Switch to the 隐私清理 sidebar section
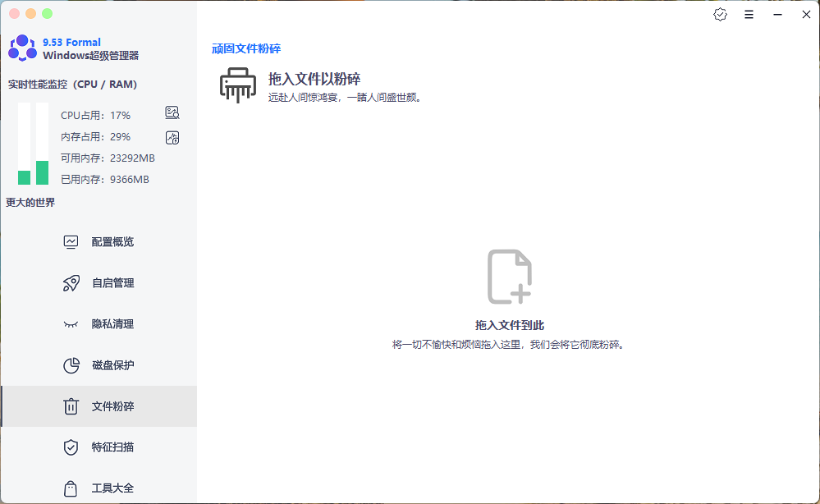Viewport: 820px width, 504px height. pyautogui.click(x=112, y=323)
